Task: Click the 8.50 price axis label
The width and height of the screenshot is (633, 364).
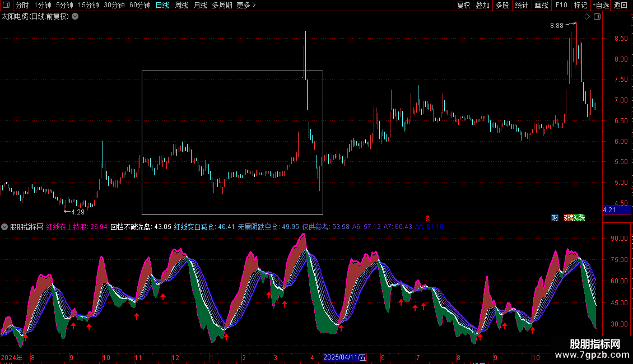Action: [x=621, y=39]
